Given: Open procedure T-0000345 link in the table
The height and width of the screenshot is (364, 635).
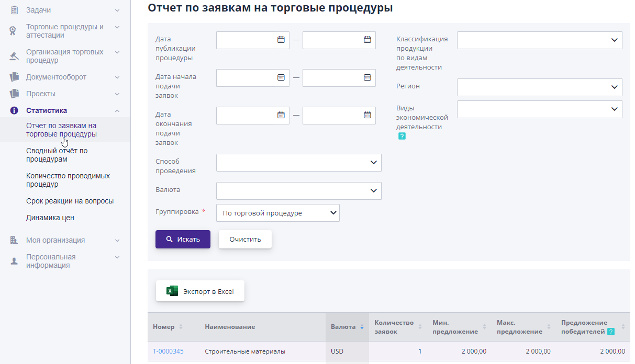Looking at the screenshot, I should (168, 351).
